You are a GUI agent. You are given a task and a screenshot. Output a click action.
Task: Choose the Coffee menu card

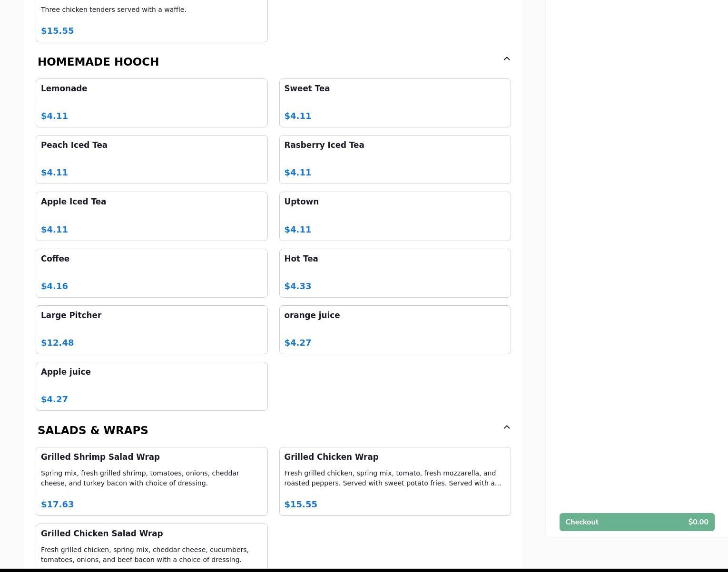[x=152, y=273]
